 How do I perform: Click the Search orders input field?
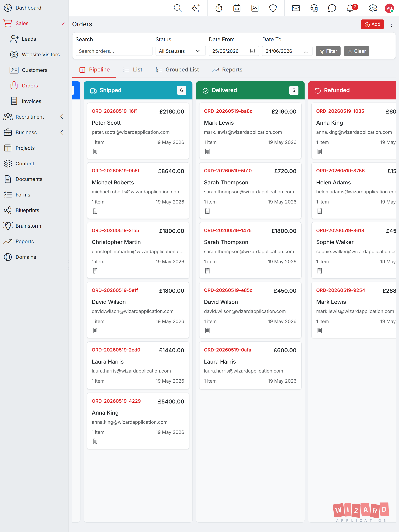coord(114,51)
